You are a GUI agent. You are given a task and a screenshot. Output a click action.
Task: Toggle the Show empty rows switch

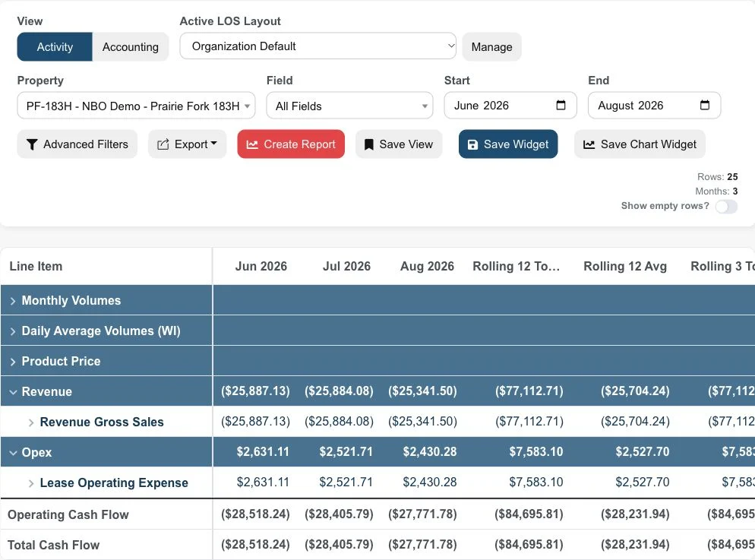726,206
